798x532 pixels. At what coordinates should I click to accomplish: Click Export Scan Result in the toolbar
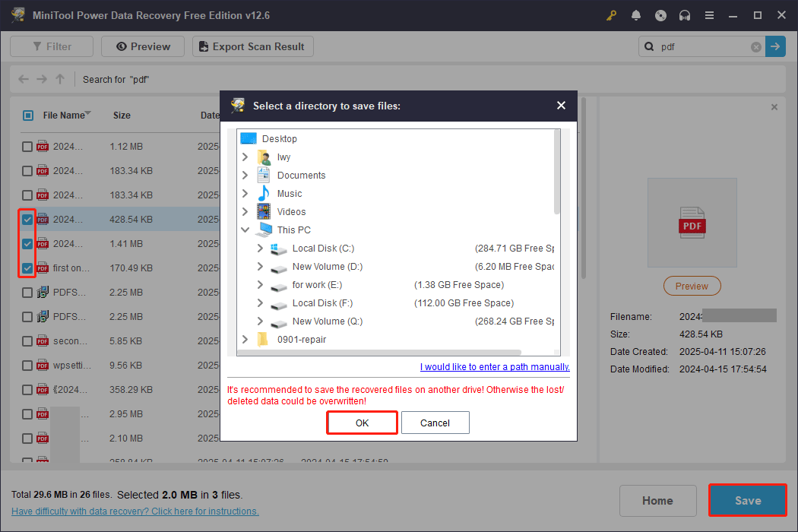(252, 46)
